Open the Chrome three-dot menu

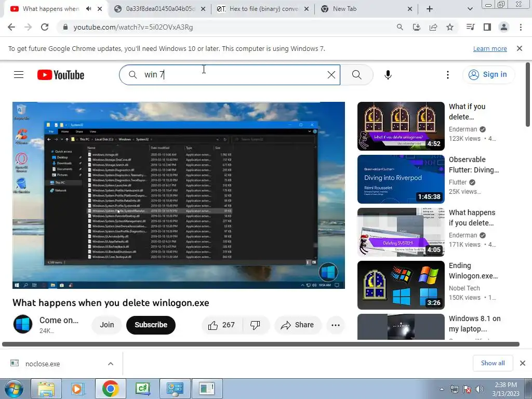(x=521, y=27)
